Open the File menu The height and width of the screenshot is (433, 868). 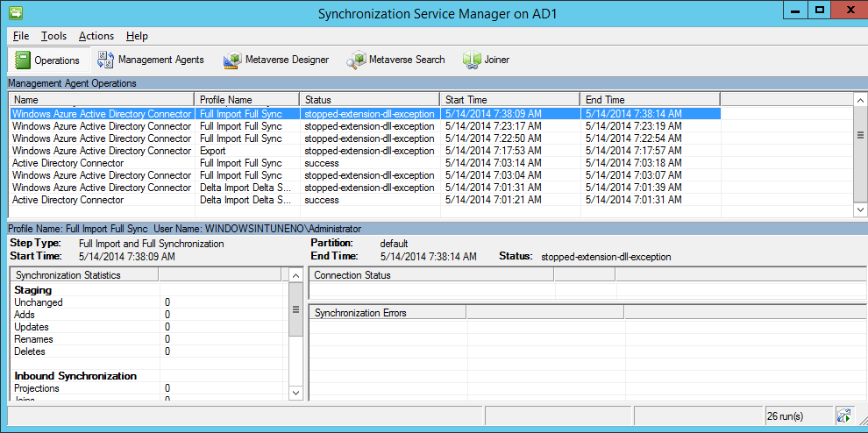point(21,36)
